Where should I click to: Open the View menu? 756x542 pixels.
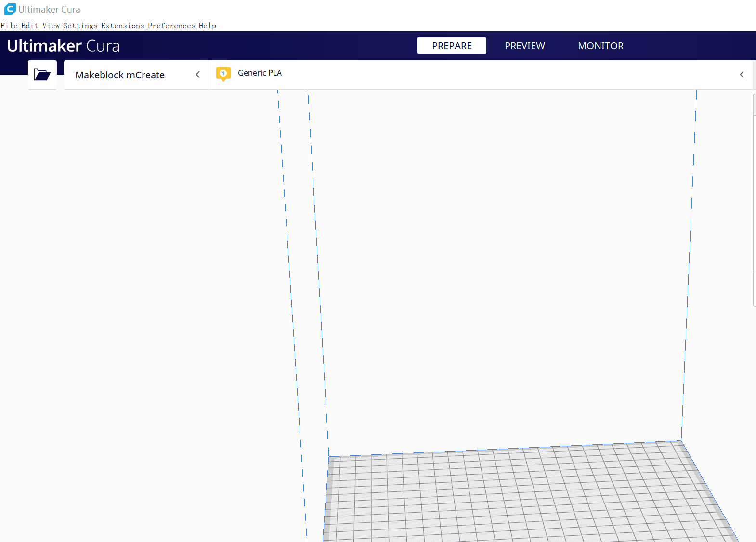coord(51,26)
